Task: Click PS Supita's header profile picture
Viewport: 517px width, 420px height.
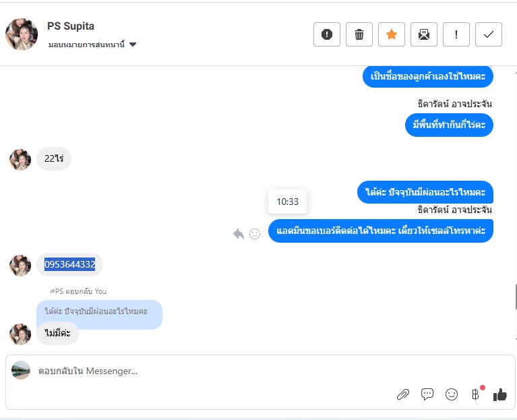Action: pos(22,34)
